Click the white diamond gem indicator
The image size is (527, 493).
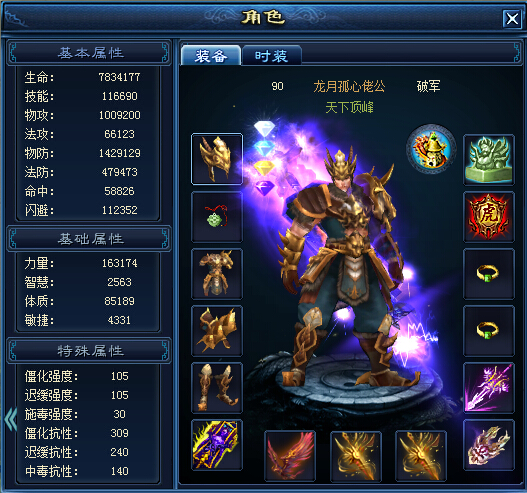click(265, 129)
